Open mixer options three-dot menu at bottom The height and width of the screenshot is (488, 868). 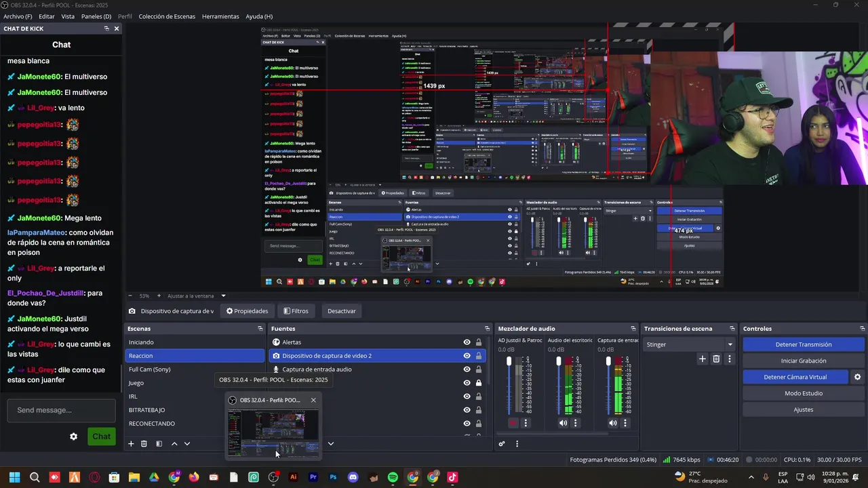[x=517, y=444]
